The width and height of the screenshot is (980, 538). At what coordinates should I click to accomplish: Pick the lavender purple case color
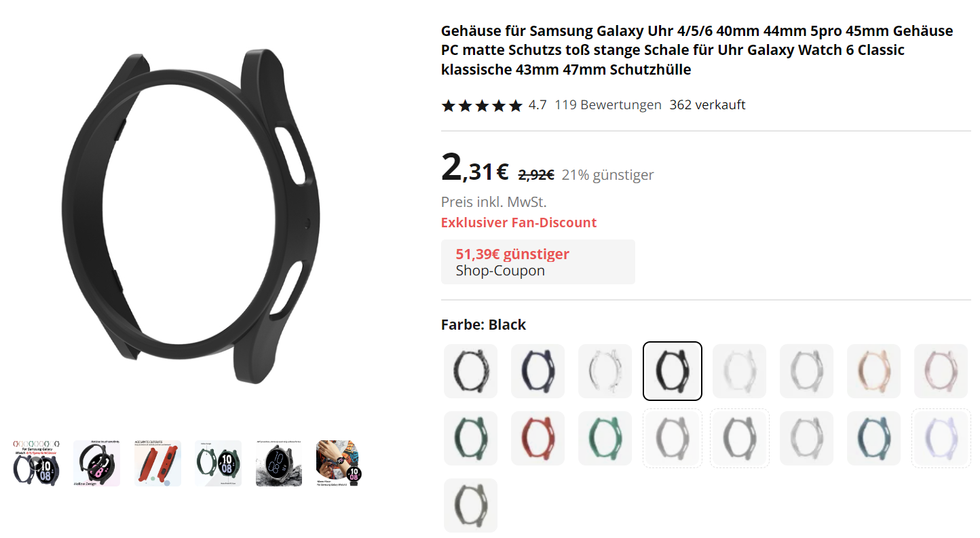click(x=941, y=438)
